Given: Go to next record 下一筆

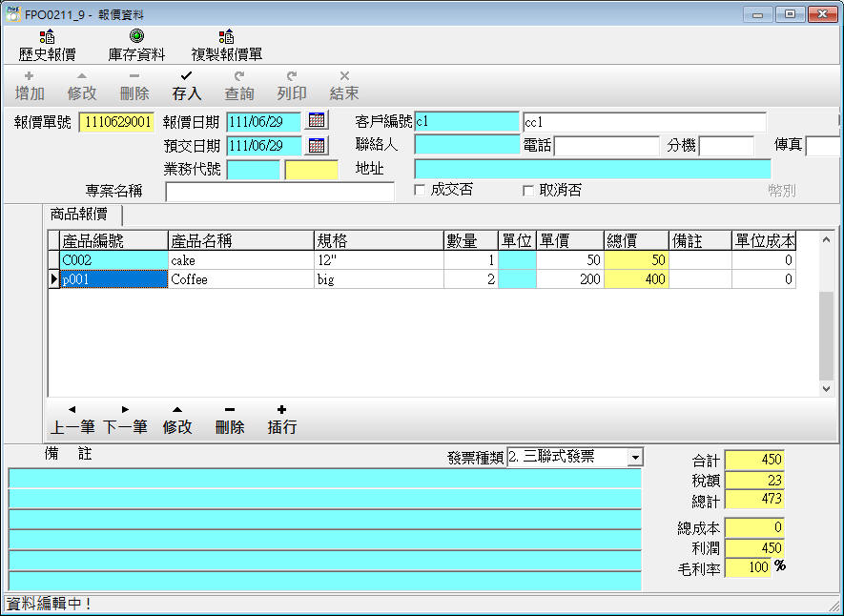Looking at the screenshot, I should point(125,421).
